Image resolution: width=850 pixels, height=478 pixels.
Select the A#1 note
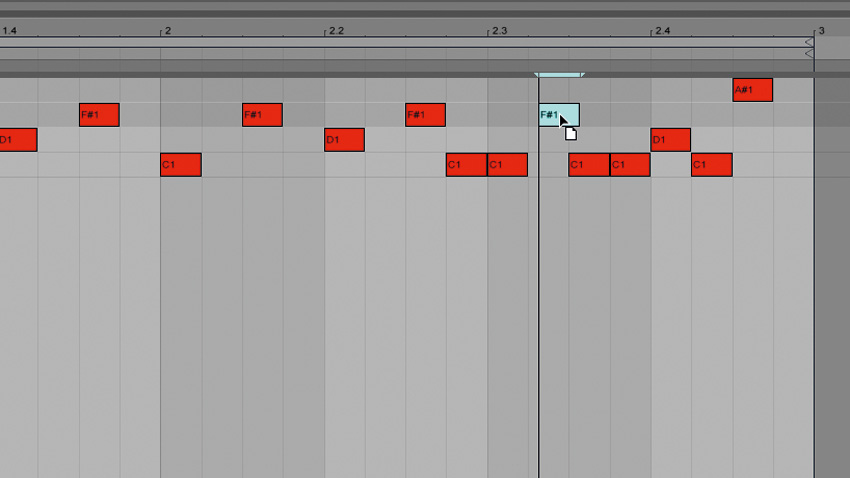coord(752,90)
